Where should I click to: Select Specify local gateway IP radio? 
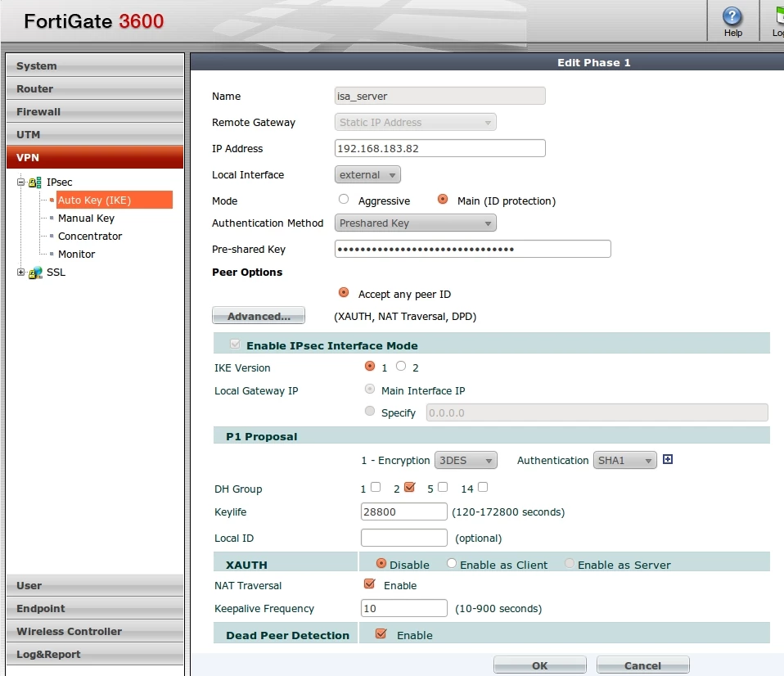click(x=370, y=411)
